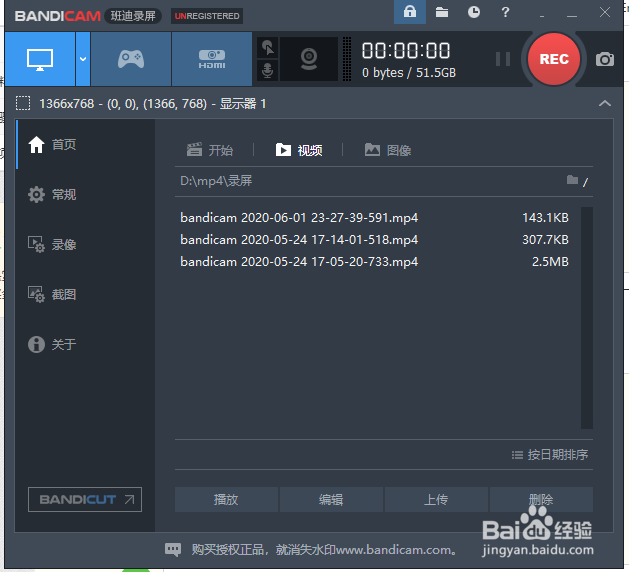The height and width of the screenshot is (572, 629).
Task: Select bandicam 2020-06-01 23-27-39-591.mp4 file
Action: 299,218
